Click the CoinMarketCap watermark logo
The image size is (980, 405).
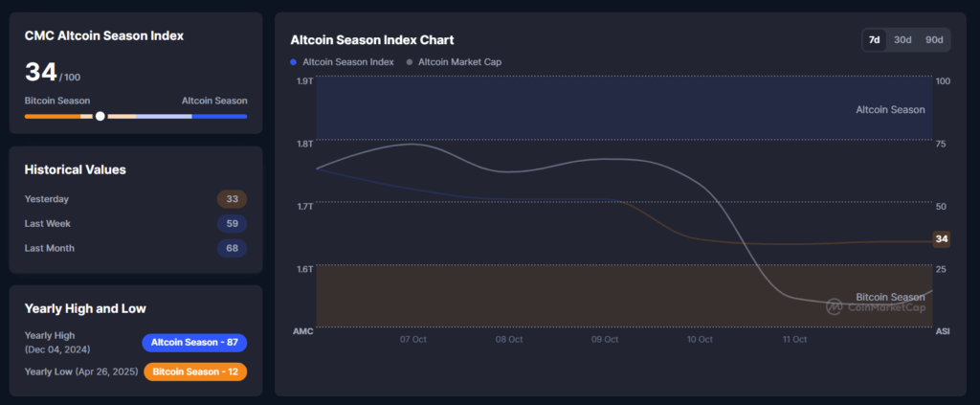tap(835, 306)
